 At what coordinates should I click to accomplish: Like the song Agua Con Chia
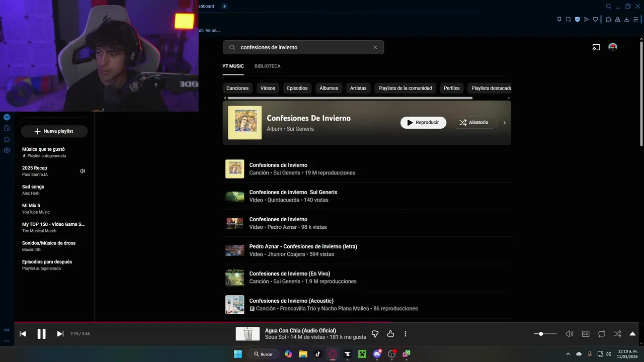[x=390, y=334]
